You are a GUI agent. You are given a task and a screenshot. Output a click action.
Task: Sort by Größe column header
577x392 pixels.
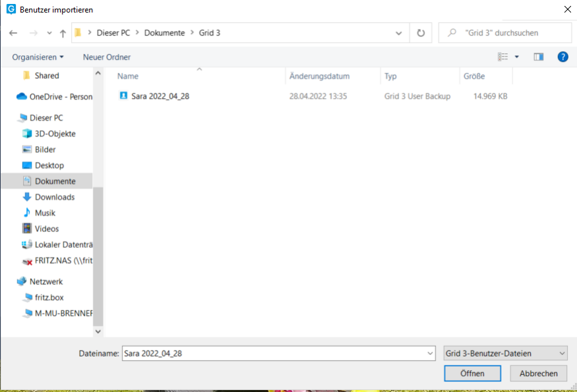click(x=474, y=76)
